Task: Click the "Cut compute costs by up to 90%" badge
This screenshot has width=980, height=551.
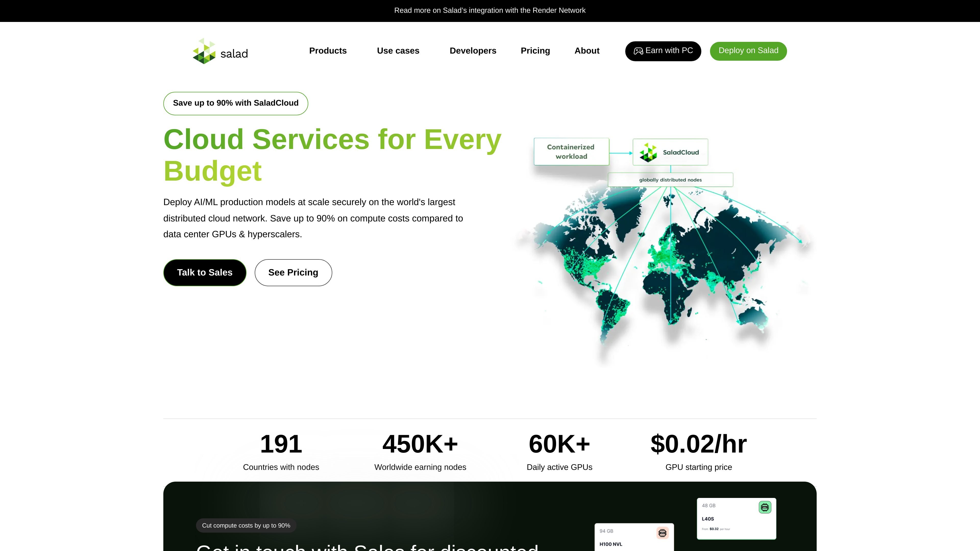Action: click(246, 525)
